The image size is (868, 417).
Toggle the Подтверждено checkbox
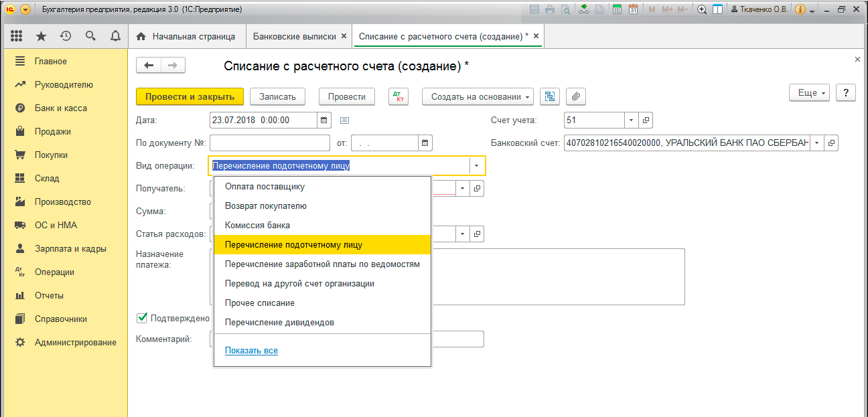pos(142,318)
